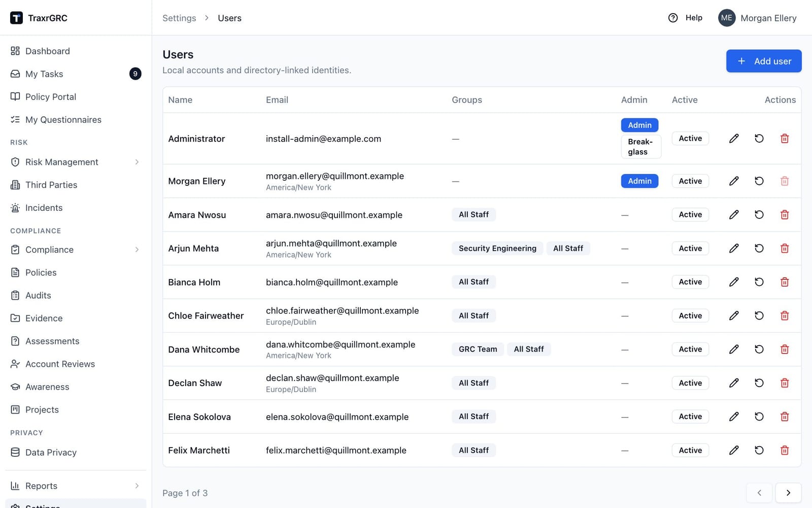Toggle Active status for Chloe Fairweather

(x=690, y=315)
